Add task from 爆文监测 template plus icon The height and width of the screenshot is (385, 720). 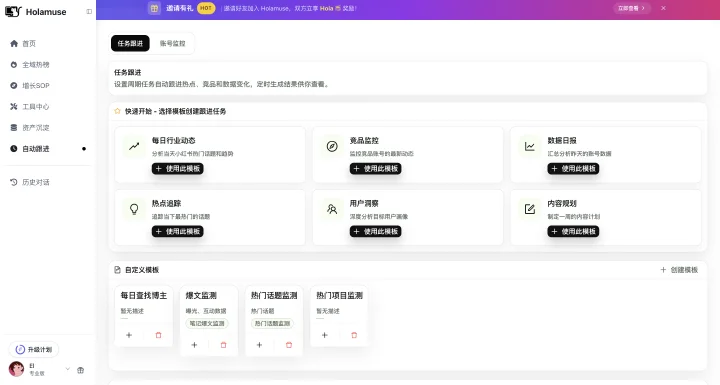pos(194,345)
